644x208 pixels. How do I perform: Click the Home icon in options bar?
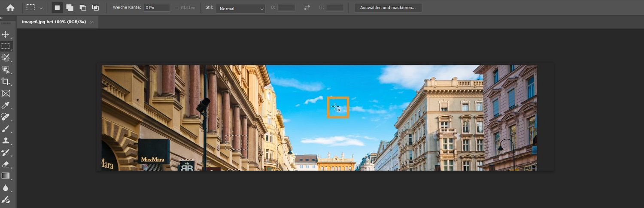[x=10, y=8]
